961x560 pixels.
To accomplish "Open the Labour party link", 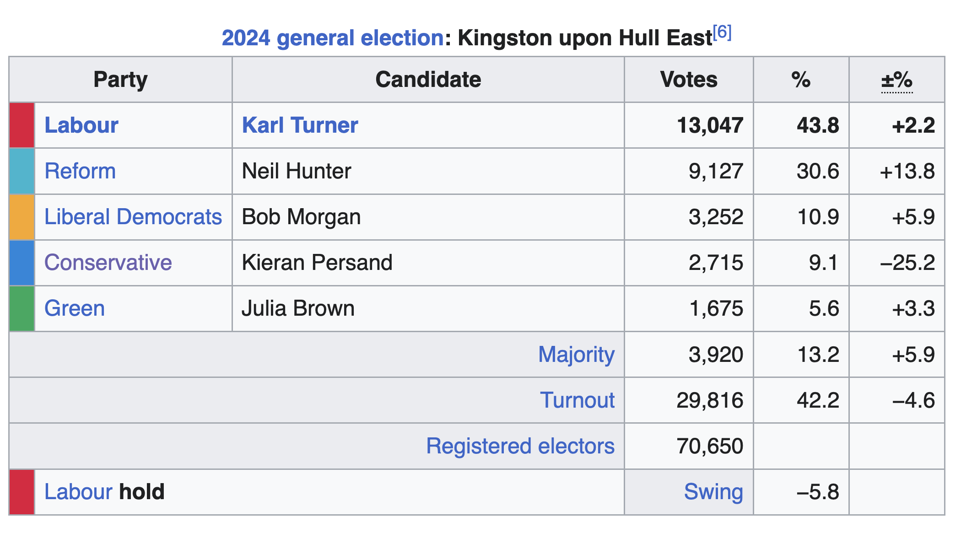I will 81,125.
